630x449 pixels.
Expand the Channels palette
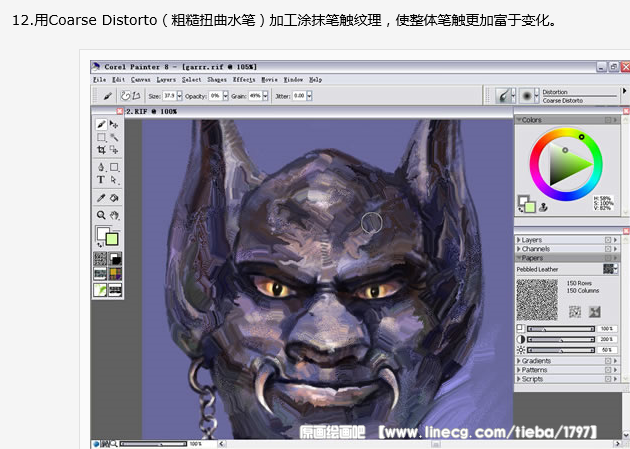coord(519,249)
